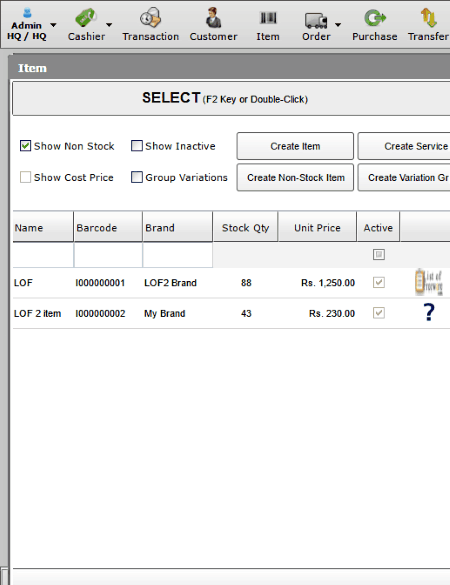
Task: Open the Cashier tag icon
Action: coord(85,18)
